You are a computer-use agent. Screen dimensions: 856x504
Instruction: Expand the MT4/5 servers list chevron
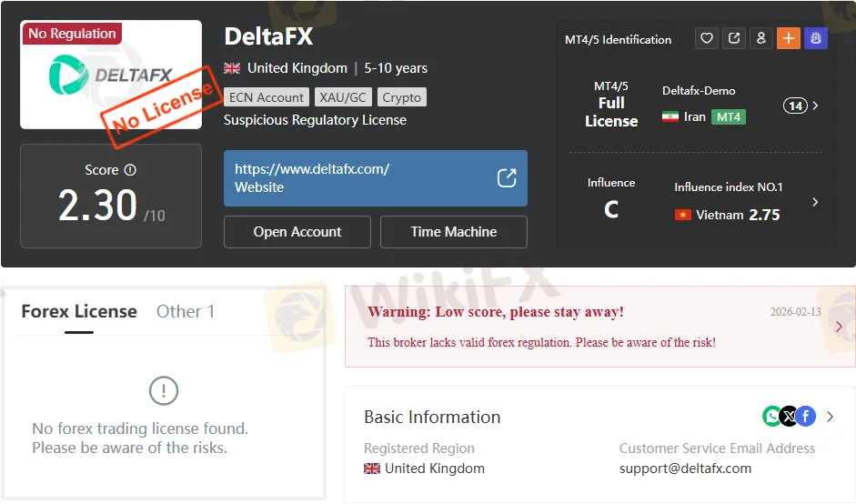pos(815,106)
